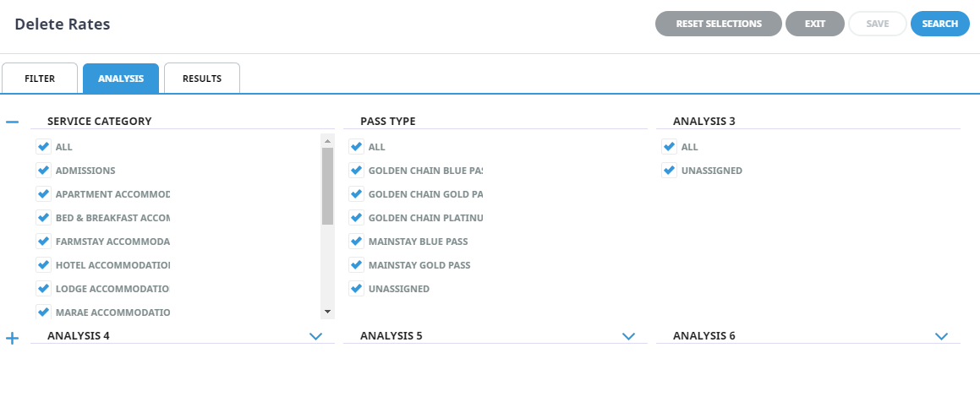The image size is (980, 402).
Task: Expand the Analysis 5 chevron
Action: (629, 336)
